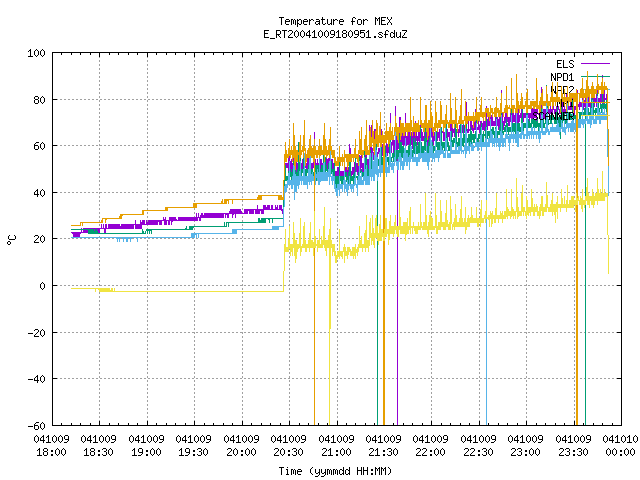
Task: Click the 21:30 x-axis tick label
Action: tap(383, 452)
